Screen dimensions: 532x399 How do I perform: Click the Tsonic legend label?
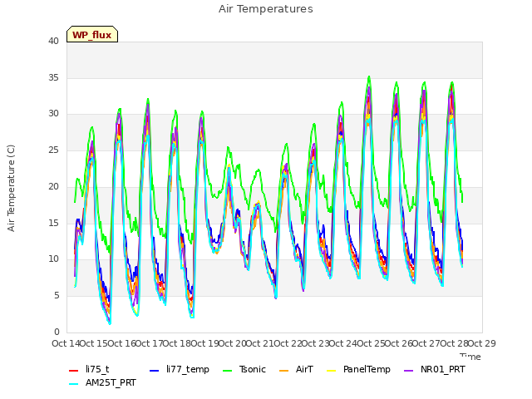[253, 369]
